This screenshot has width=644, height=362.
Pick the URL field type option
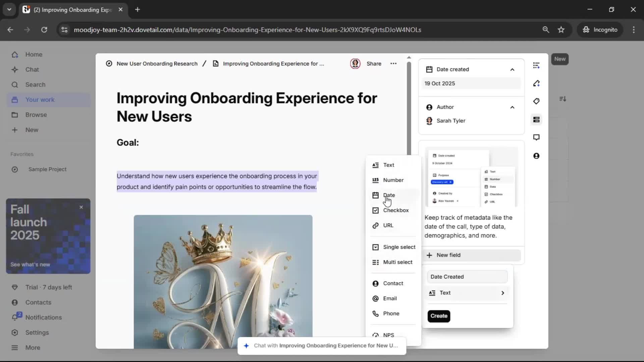point(388,225)
